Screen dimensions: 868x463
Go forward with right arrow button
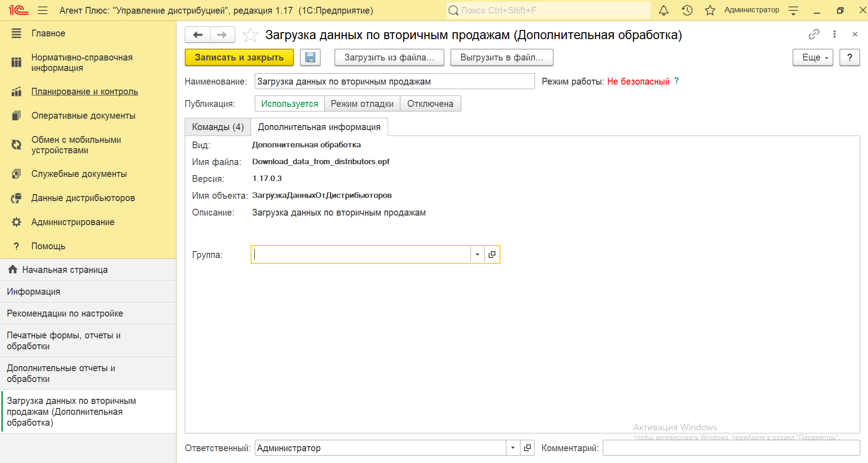point(222,35)
